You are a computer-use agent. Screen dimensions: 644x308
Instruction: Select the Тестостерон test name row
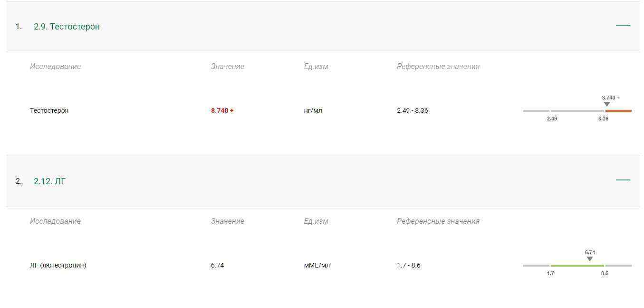click(x=49, y=110)
